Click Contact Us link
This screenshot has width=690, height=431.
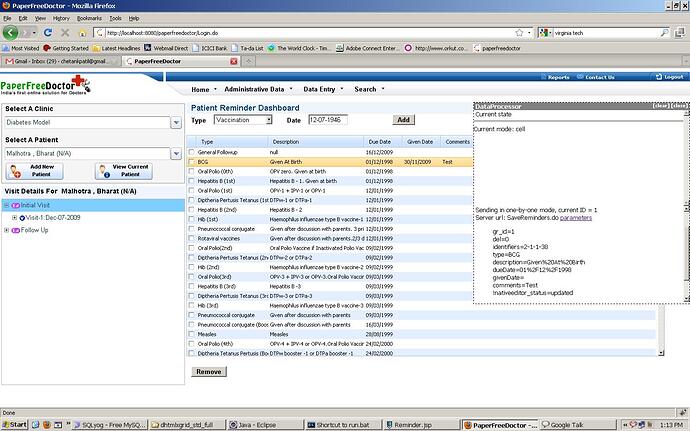pos(596,77)
